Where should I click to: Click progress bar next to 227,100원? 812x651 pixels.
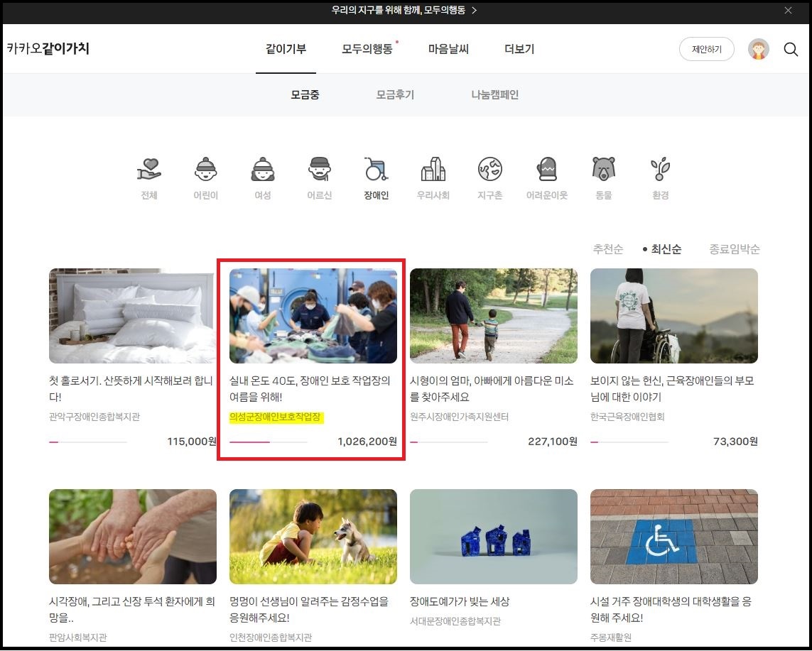point(449,442)
